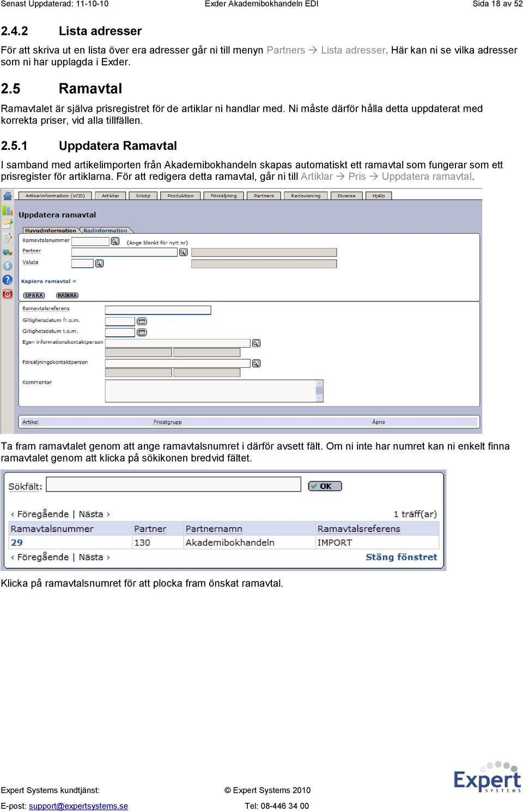This screenshot has width=523, height=812.
Task: Click the sidebar notes card icon
Action: click(x=8, y=223)
